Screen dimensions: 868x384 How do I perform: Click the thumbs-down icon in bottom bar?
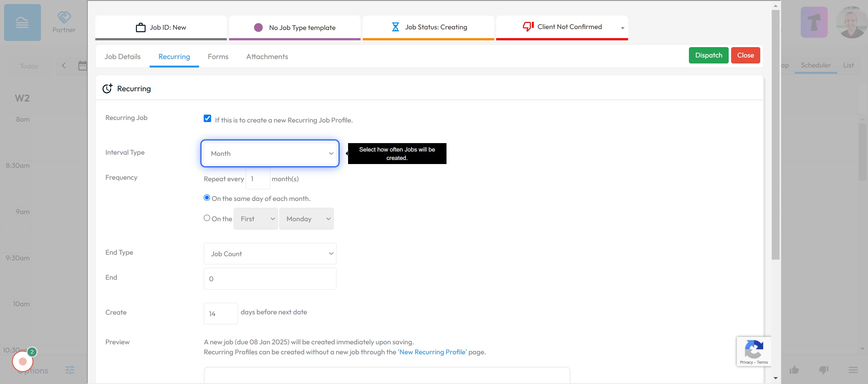[x=824, y=370]
